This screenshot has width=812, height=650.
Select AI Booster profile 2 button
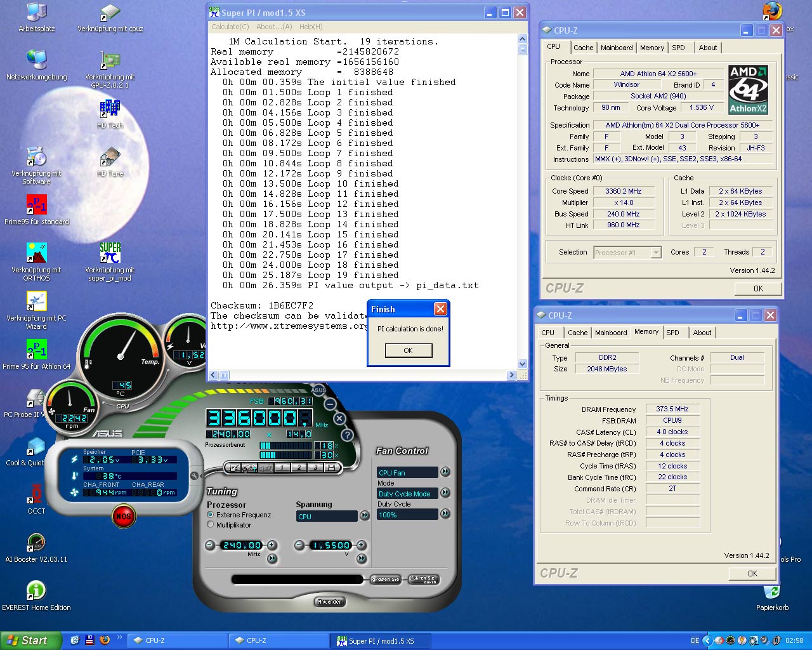[298, 468]
